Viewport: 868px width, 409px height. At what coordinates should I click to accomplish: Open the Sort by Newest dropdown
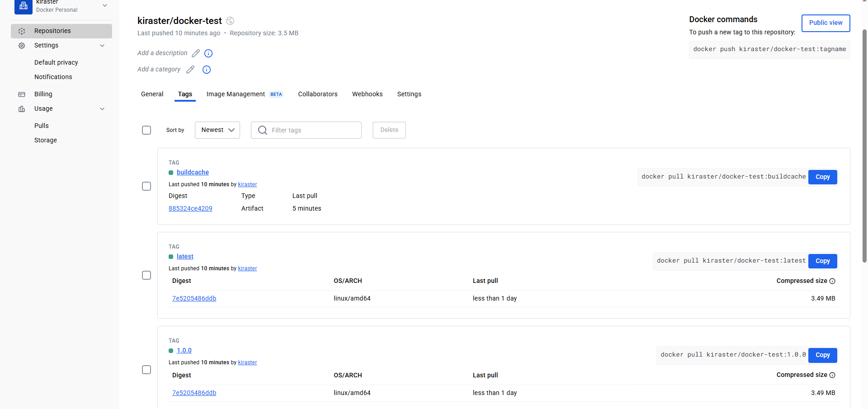point(217,130)
